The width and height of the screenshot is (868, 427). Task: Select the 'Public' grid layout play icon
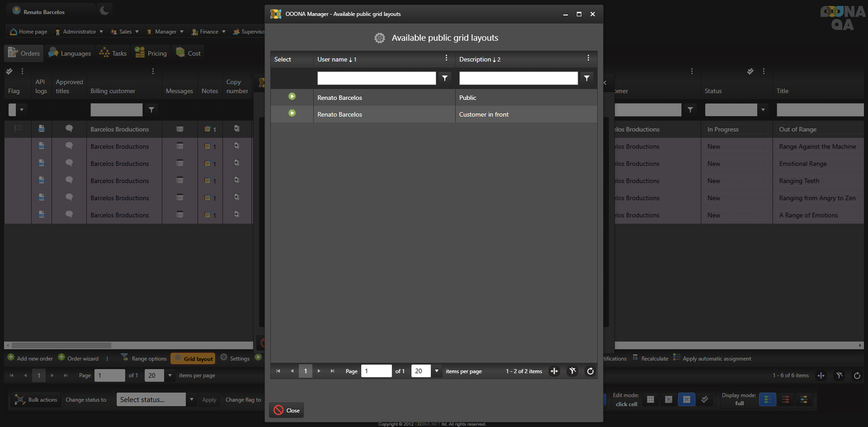point(292,96)
